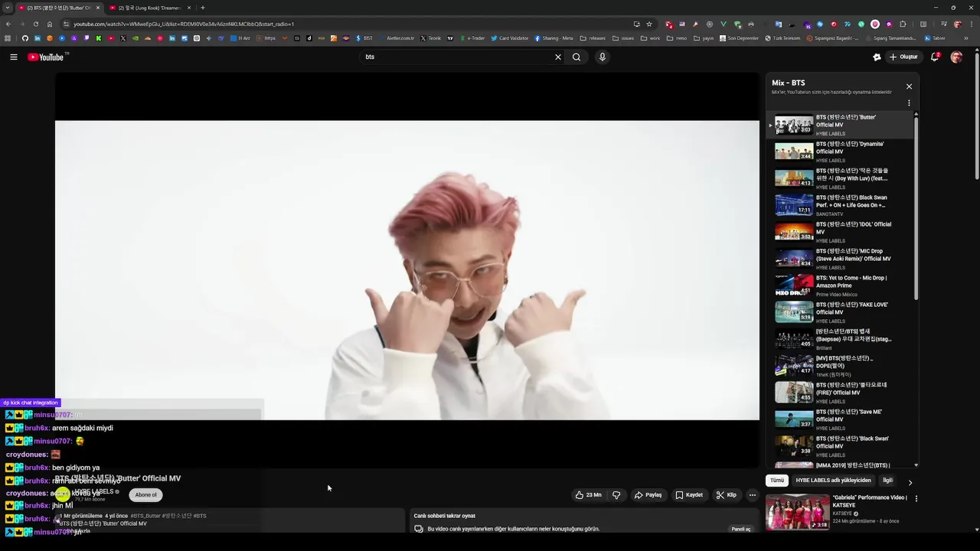This screenshot has width=980, height=551.
Task: Open the YouTube account avatar menu
Action: [956, 57]
